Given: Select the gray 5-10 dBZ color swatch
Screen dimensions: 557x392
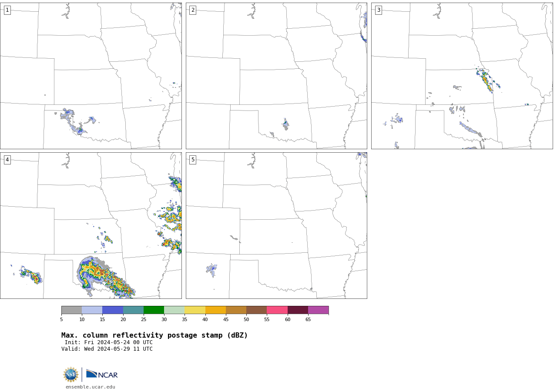Looking at the screenshot, I should [x=72, y=310].
